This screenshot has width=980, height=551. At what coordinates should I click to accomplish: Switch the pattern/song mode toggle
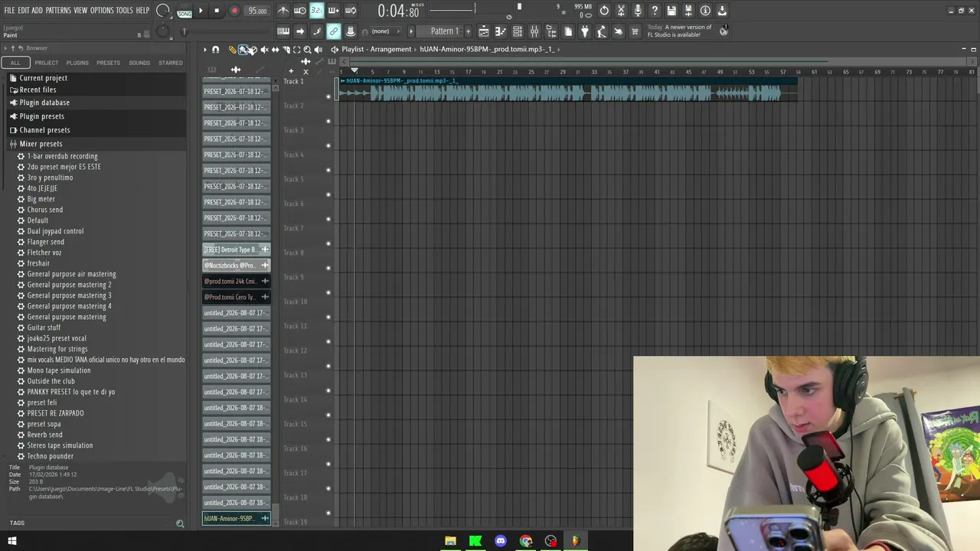(185, 11)
